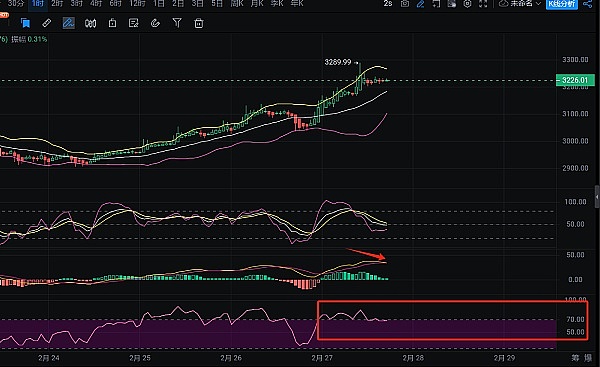Image resolution: width=600 pixels, height=367 pixels.
Task: Click the 2月 24 date label
Action: point(49,358)
